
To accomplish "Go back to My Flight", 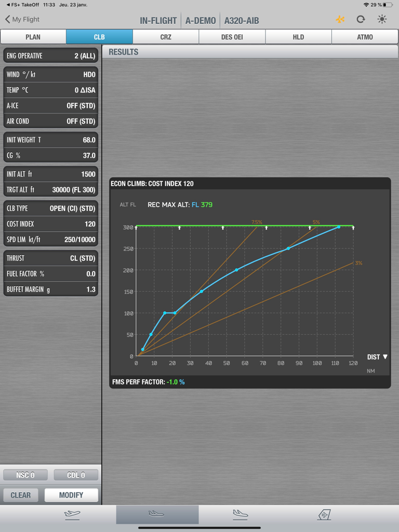I will [22, 19].
